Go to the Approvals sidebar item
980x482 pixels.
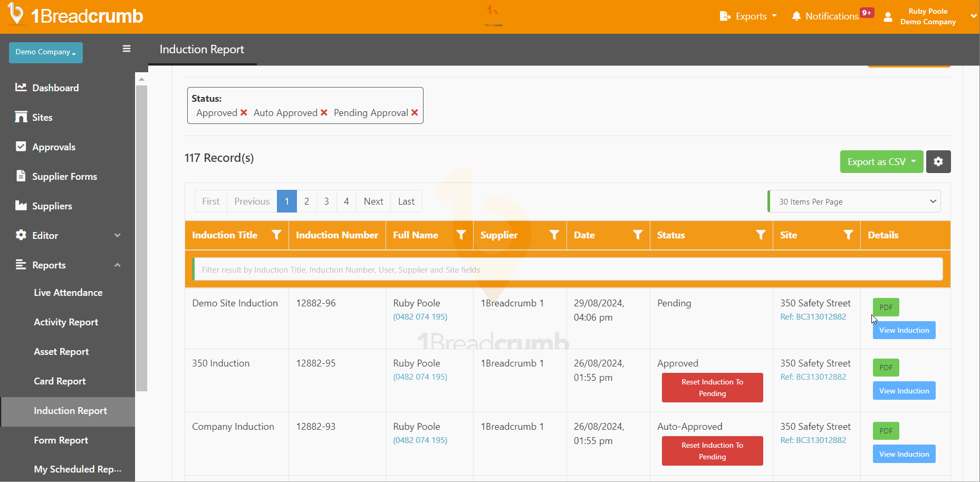[54, 147]
